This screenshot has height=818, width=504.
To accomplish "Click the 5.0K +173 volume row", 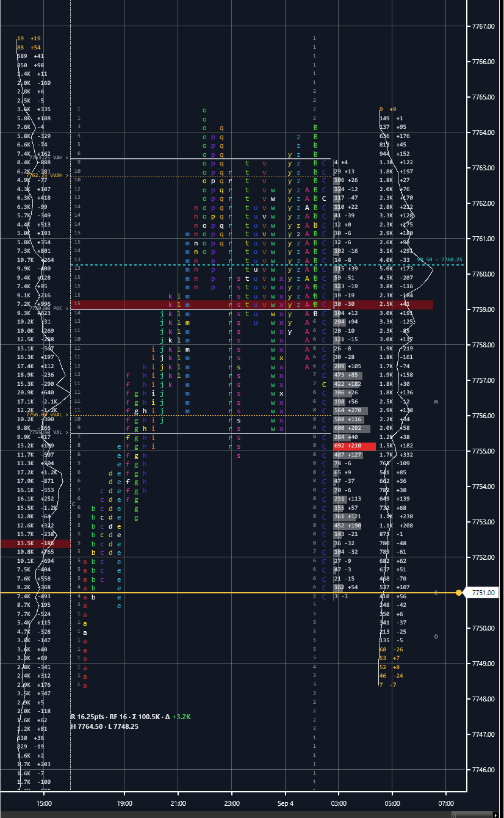I will [x=396, y=269].
